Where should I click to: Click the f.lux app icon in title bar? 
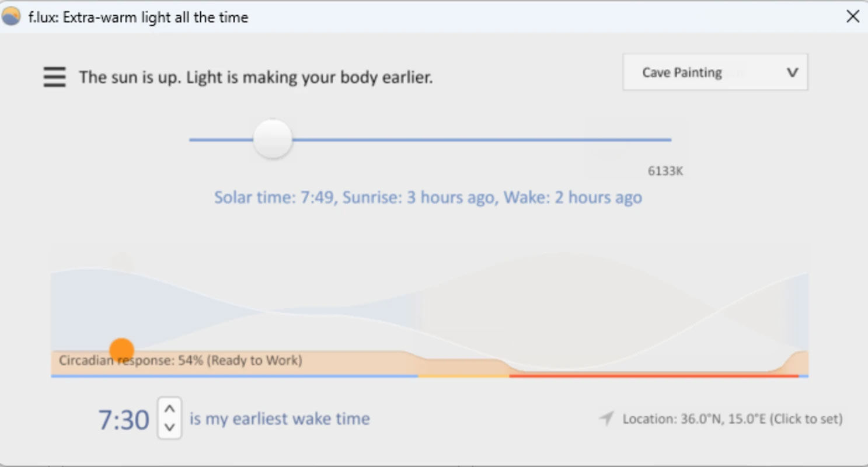tap(11, 17)
